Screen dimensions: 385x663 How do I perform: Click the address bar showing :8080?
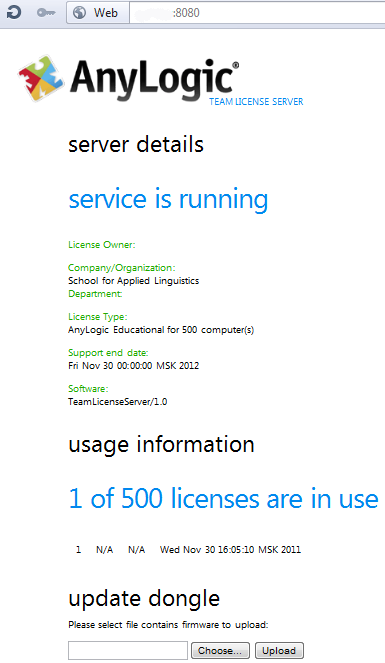(x=257, y=13)
